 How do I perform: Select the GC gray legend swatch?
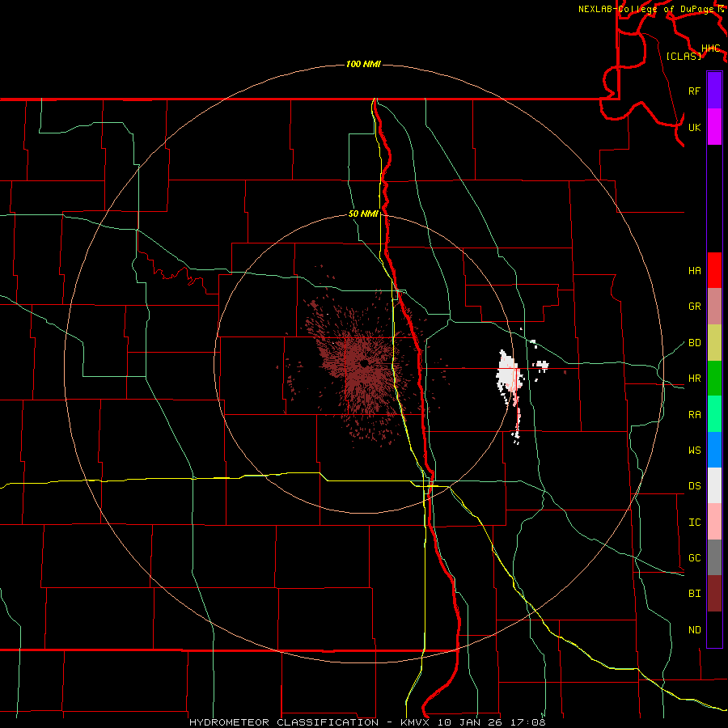714,557
